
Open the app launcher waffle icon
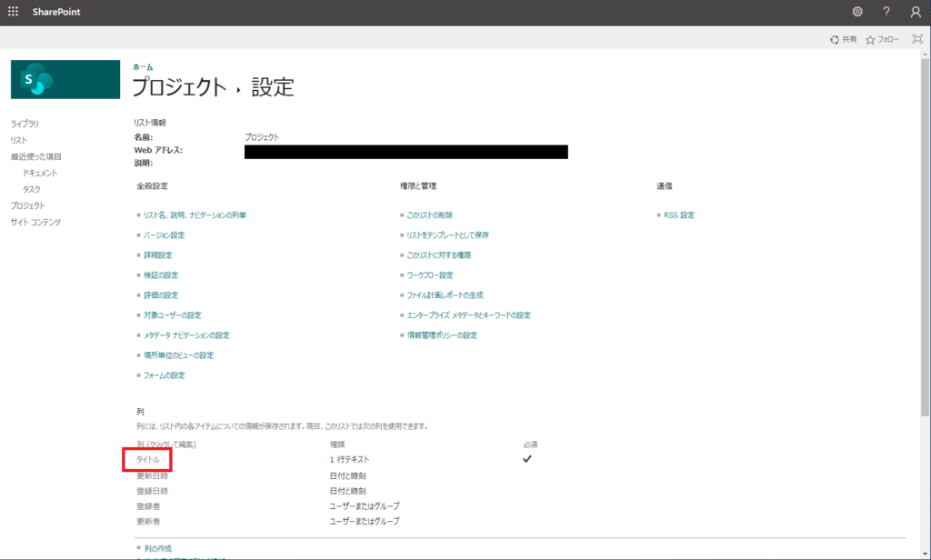[x=13, y=12]
